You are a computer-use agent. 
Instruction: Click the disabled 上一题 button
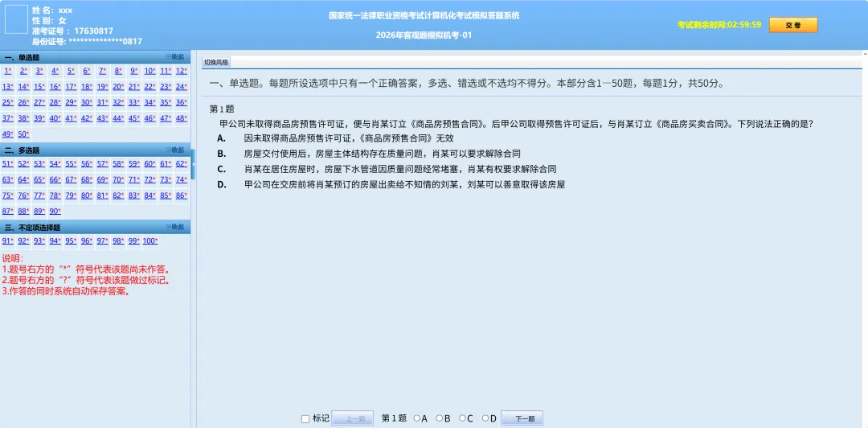coord(352,418)
